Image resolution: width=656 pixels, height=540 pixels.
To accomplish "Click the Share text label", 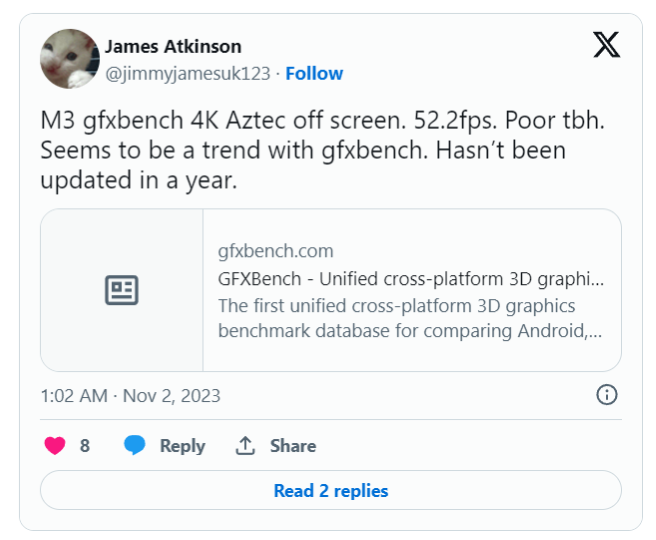I will pos(292,446).
